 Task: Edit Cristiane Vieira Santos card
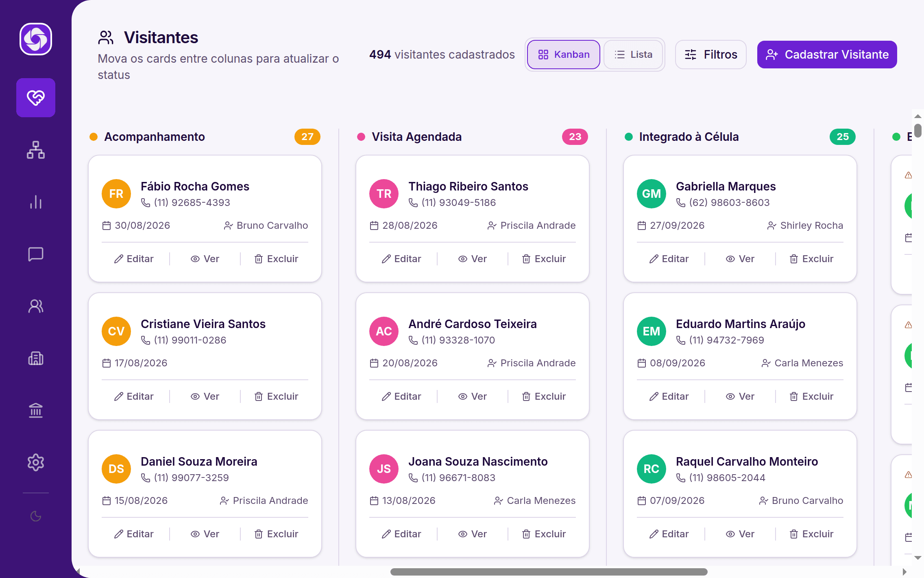tap(134, 396)
